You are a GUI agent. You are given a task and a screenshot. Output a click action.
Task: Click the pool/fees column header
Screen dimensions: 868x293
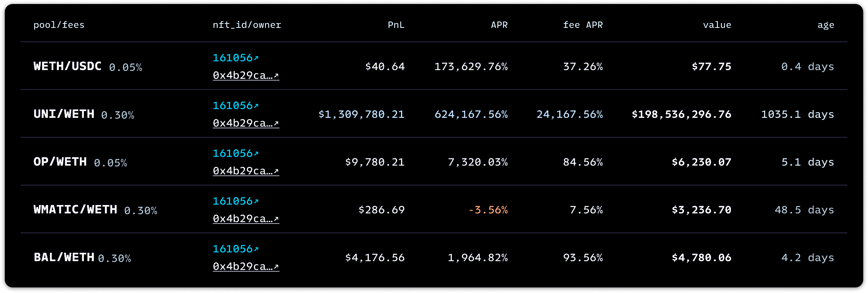(x=59, y=25)
